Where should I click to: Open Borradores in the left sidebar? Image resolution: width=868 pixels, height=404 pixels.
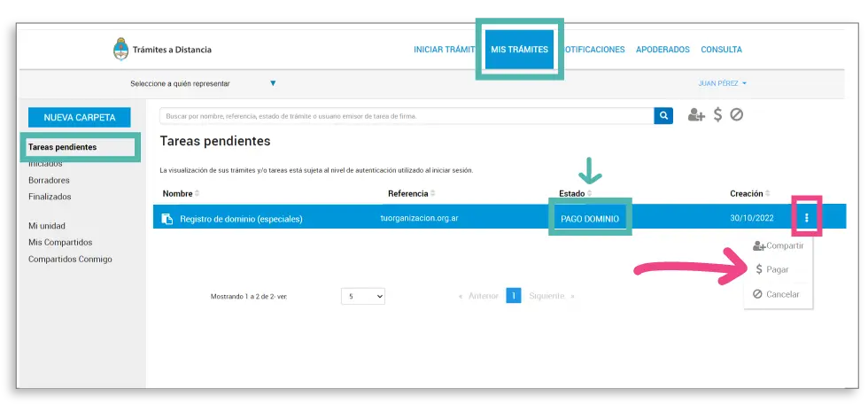point(49,180)
